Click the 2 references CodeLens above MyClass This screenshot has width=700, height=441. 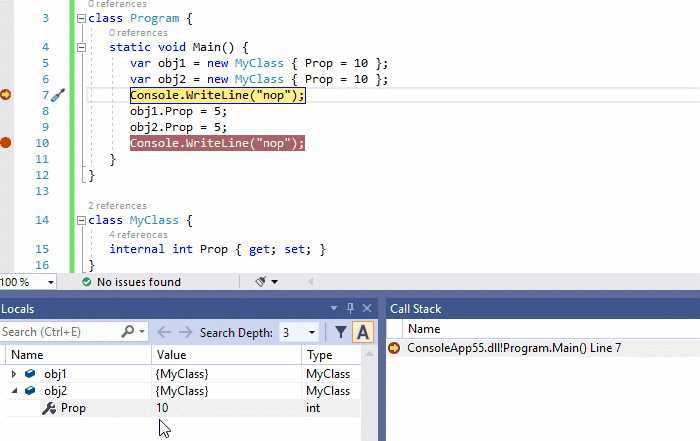[117, 206]
